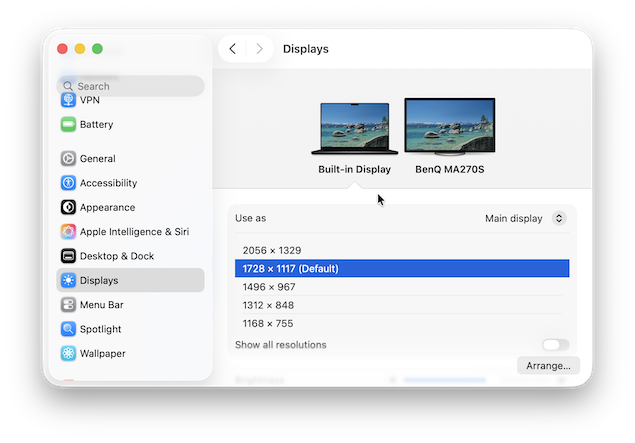This screenshot has width=635, height=443.
Task: Open the Main display dropdown
Action: coord(525,218)
